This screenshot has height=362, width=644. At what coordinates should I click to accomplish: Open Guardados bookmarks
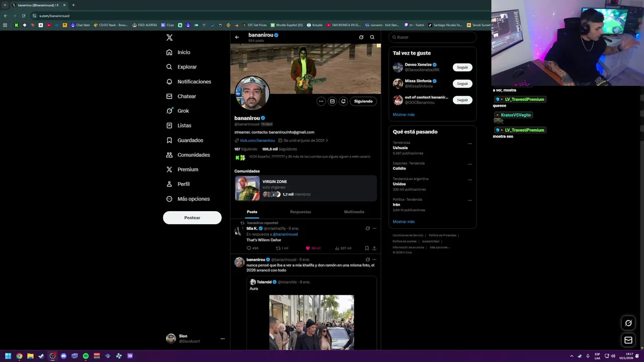185,140
